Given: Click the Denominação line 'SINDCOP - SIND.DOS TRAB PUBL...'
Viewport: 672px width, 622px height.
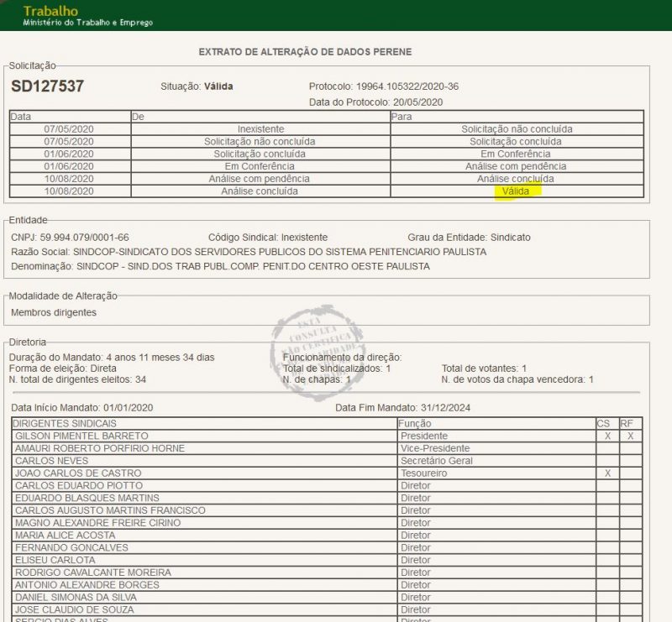Looking at the screenshot, I should (x=220, y=266).
